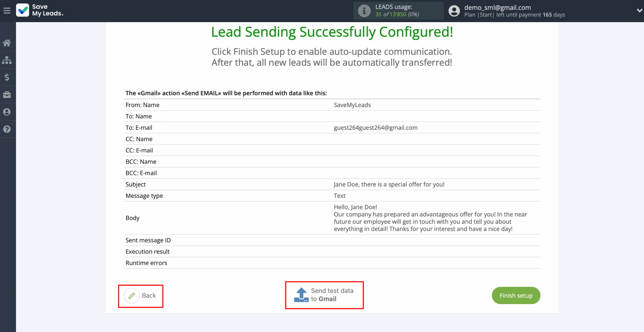Go to Home in sidebar
Image resolution: width=644 pixels, height=332 pixels.
pos(7,43)
